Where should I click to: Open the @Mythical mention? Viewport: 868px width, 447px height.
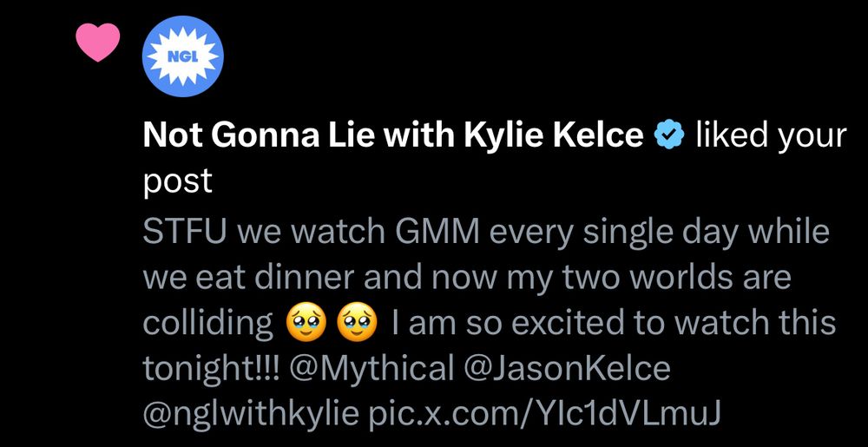pyautogui.click(x=372, y=368)
